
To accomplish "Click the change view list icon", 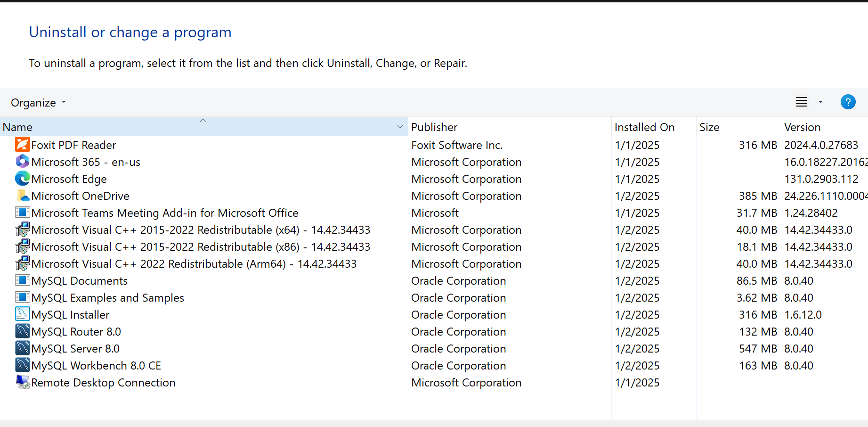I will click(x=802, y=102).
